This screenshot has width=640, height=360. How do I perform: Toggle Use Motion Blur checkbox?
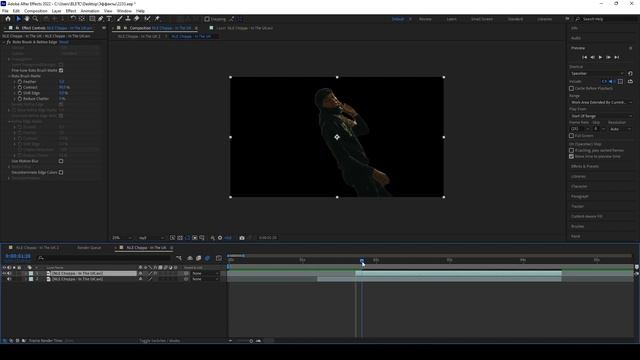[x=61, y=161]
